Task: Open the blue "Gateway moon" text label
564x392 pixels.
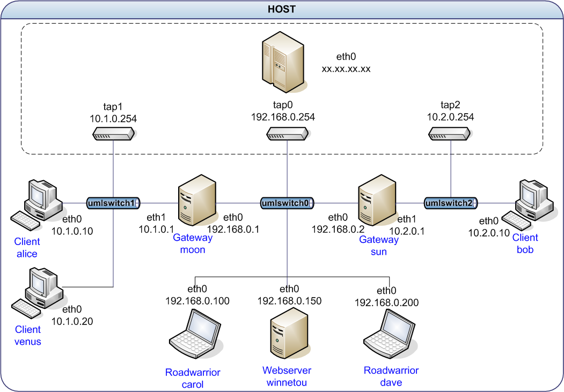Action: point(193,243)
